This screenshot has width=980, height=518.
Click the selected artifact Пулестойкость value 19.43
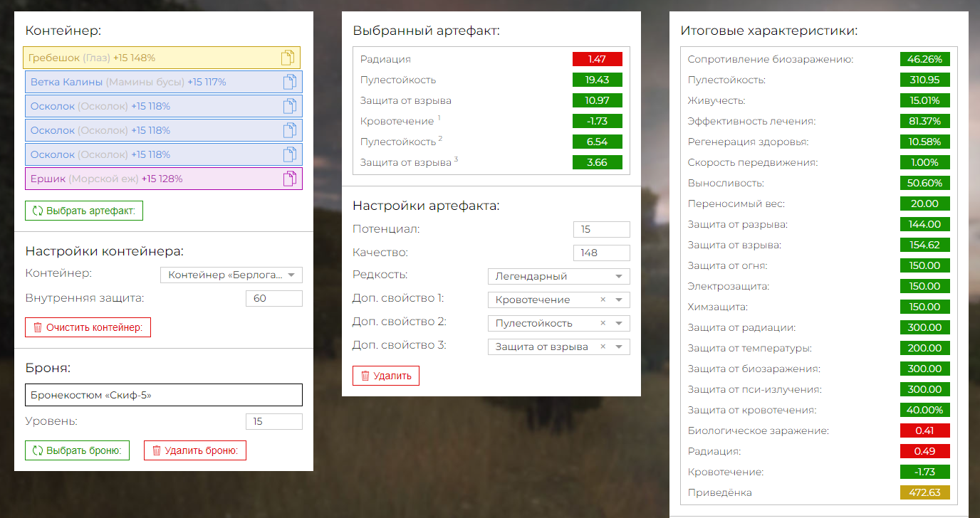[x=598, y=80]
